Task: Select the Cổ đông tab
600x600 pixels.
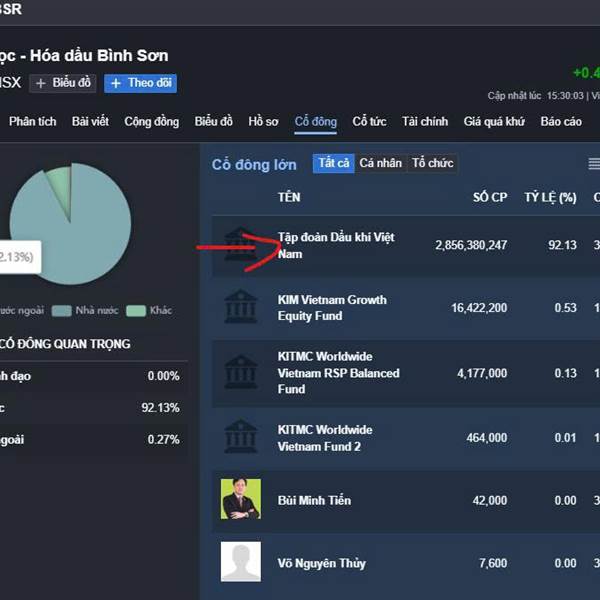Action: [316, 121]
